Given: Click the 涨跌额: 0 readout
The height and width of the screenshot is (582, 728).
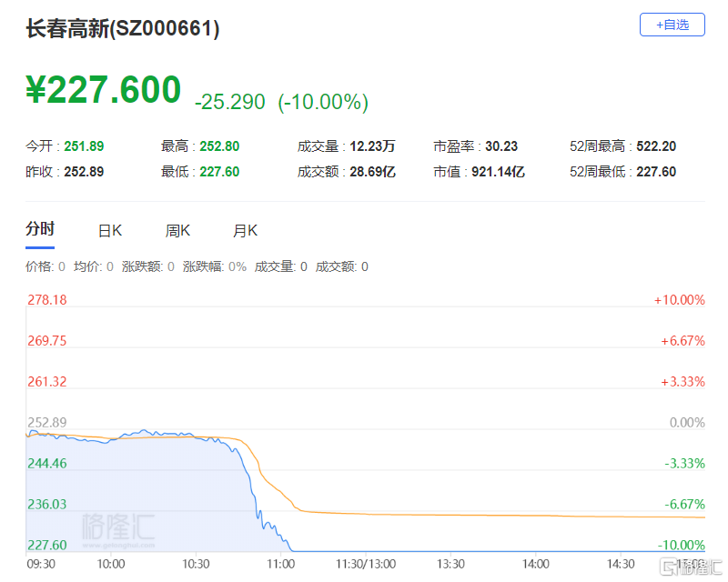Looking at the screenshot, I should (148, 266).
